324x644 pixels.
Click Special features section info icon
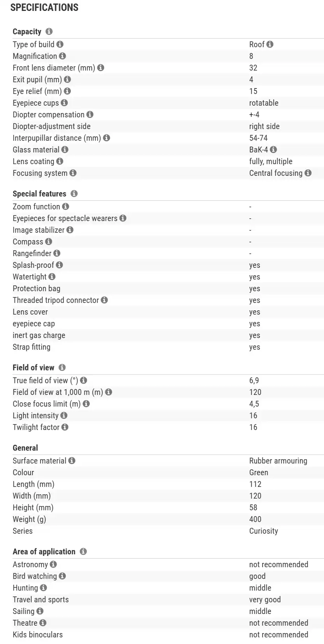coord(74,194)
